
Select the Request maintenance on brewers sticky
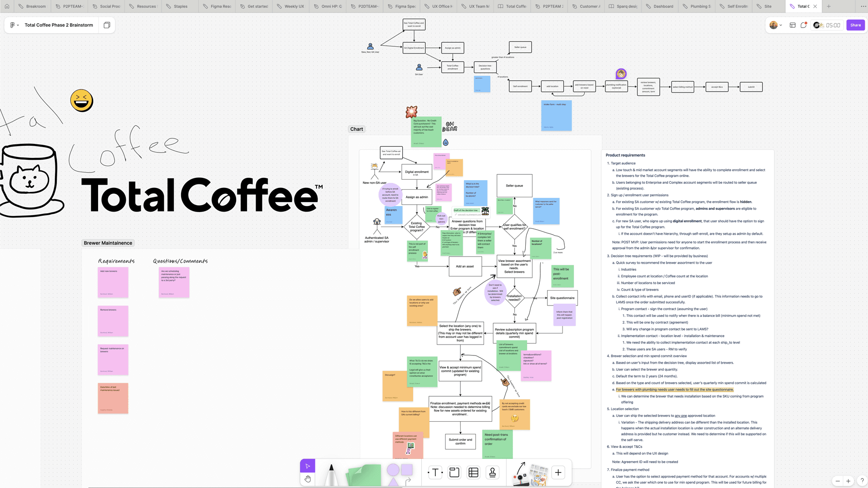click(x=113, y=360)
